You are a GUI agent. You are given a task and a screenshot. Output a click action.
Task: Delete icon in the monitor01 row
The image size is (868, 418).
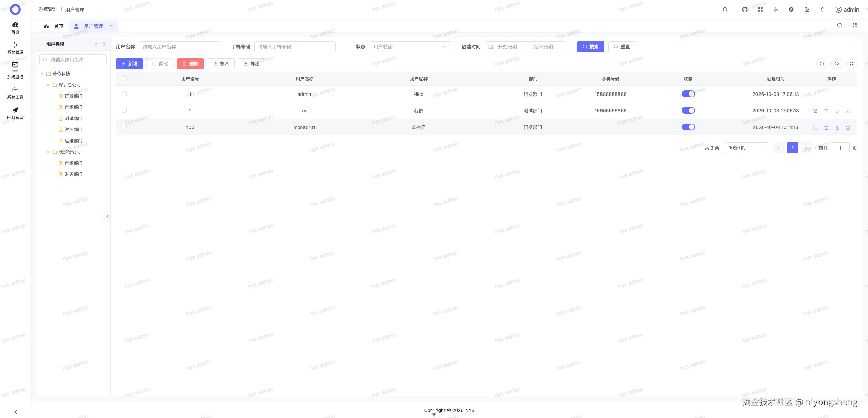(x=826, y=128)
